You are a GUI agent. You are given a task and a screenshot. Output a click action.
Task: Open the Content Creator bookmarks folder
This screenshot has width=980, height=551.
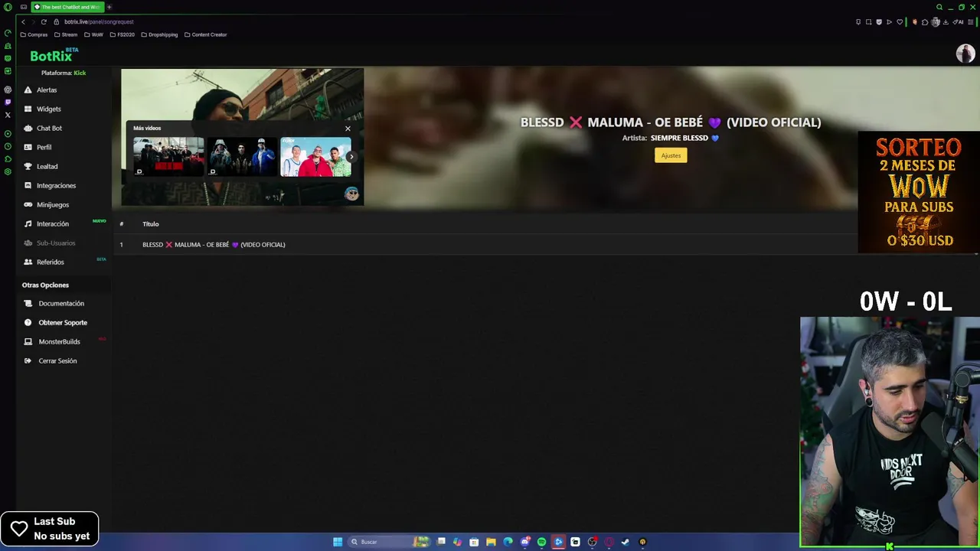(205, 34)
